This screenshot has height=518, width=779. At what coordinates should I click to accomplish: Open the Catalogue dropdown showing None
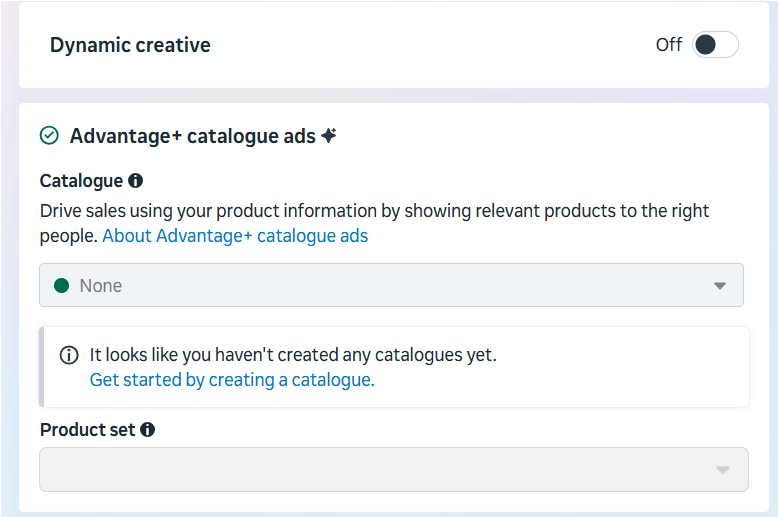point(391,285)
